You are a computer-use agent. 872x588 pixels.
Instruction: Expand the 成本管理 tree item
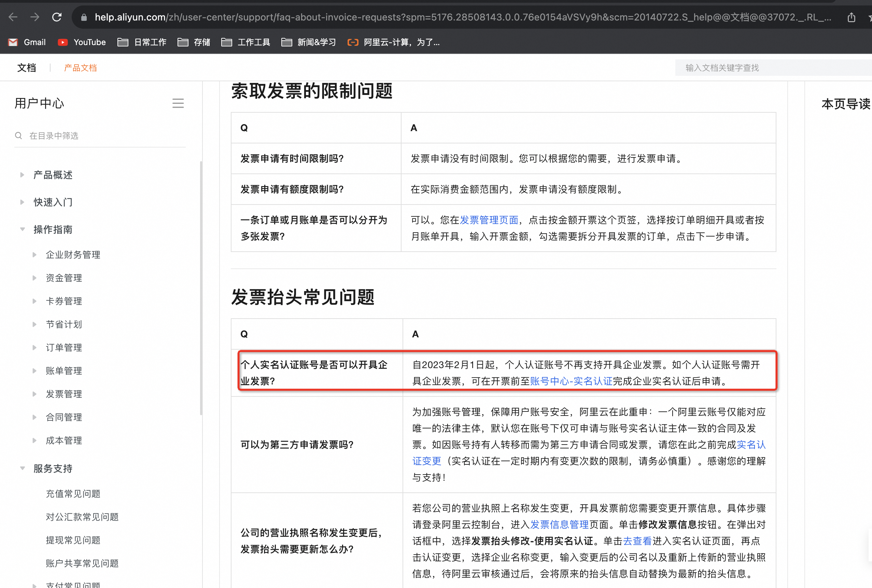click(34, 440)
